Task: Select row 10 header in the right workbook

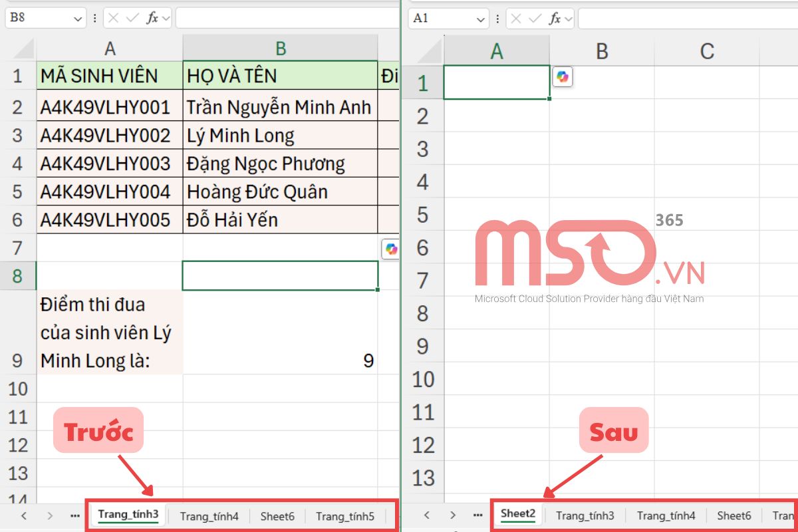Action: 423,379
